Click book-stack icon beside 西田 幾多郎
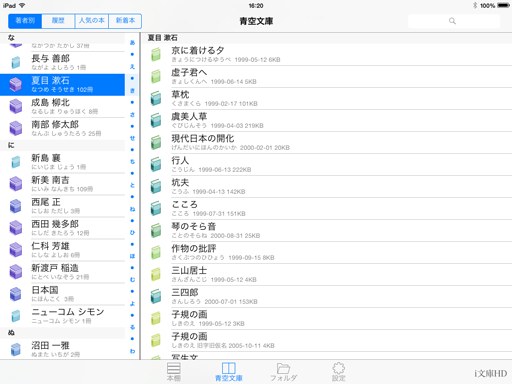The image size is (512, 384). (16, 228)
